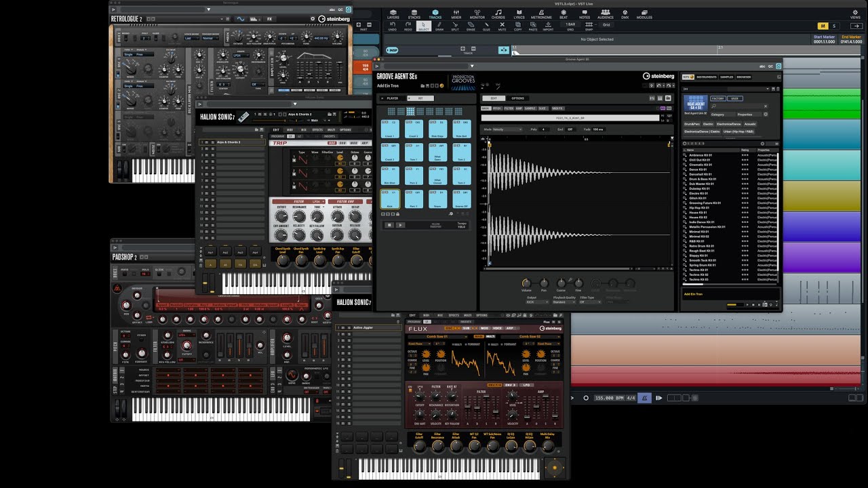Switch to Groove Agent Edit tab
The height and width of the screenshot is (488, 868).
tap(493, 98)
